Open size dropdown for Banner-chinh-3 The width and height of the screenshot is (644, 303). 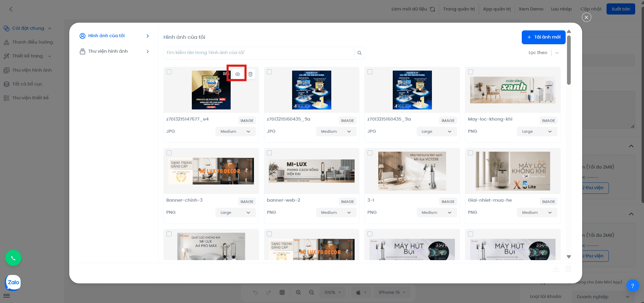point(235,212)
